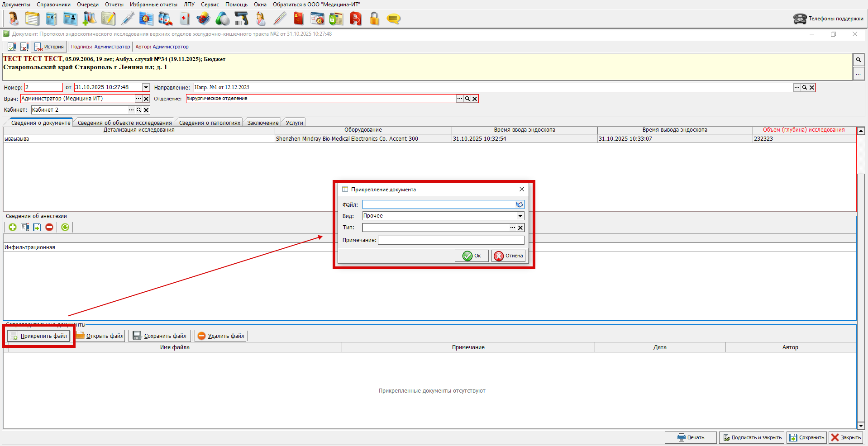The image size is (868, 446).
Task: Switch to the Заключение tab
Action: pos(262,123)
